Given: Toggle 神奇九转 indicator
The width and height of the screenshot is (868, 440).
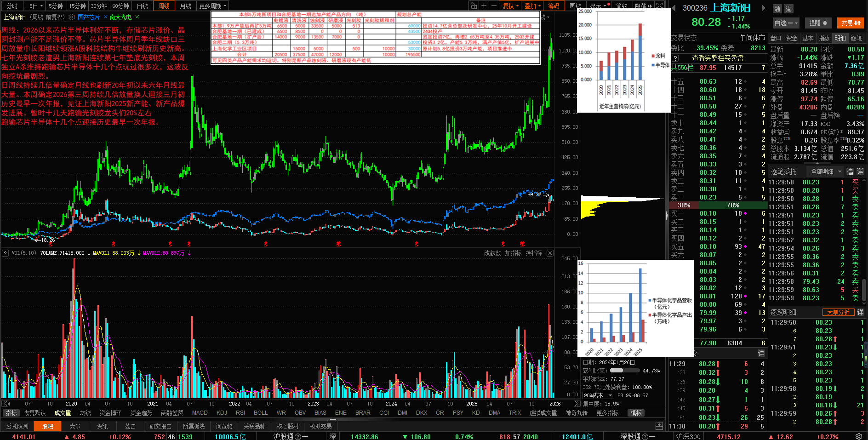Looking at the screenshot, I should 577,413.
